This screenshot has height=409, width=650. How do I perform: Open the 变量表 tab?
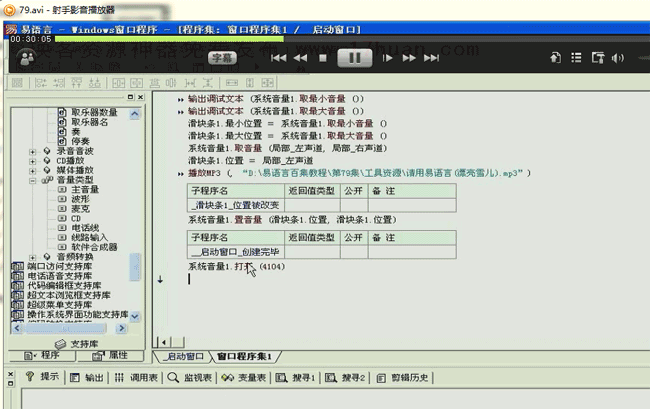click(x=244, y=378)
